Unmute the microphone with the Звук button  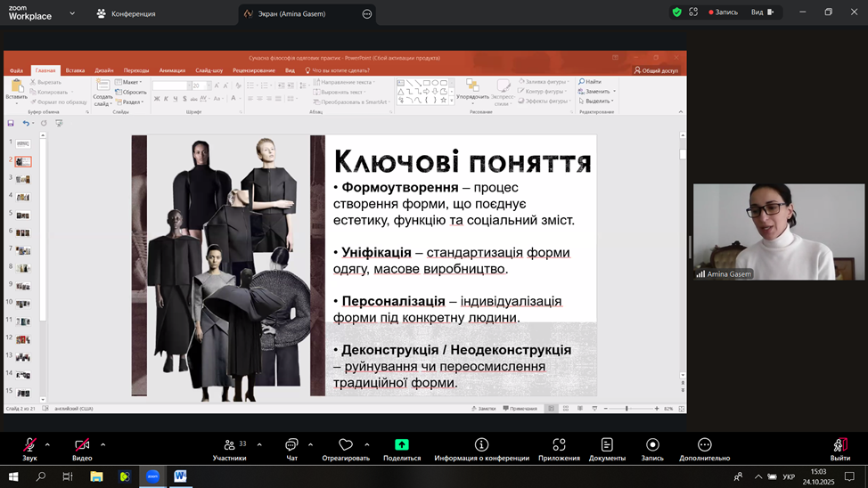pos(29,446)
